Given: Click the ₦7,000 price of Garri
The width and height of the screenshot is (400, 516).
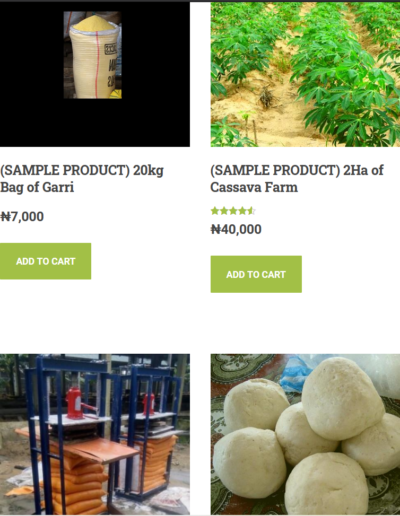Looking at the screenshot, I should (22, 217).
